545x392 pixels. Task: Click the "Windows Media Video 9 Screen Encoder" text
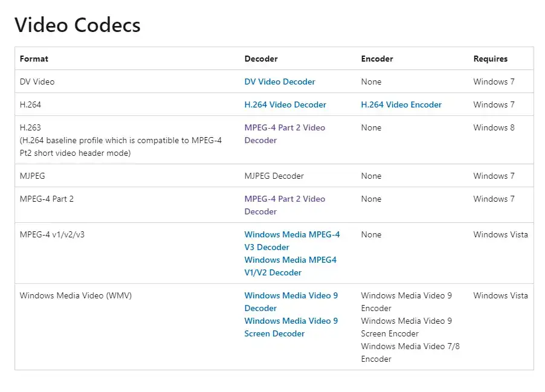tap(406, 327)
